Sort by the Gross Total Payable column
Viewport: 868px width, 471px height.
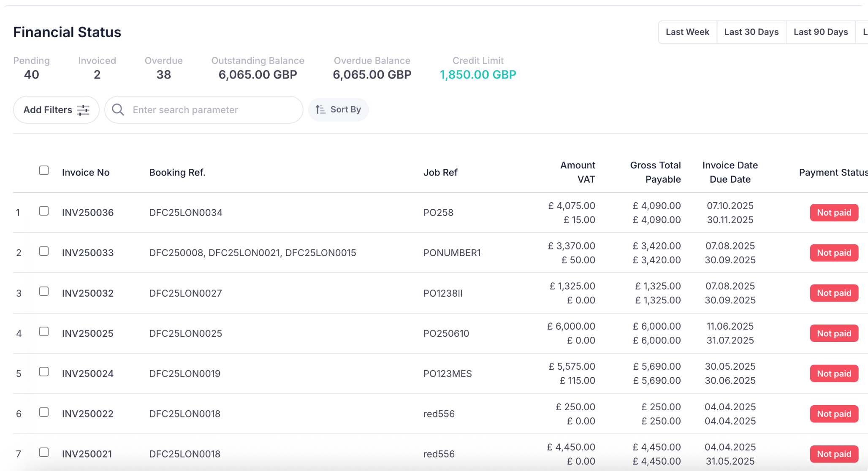click(656, 172)
